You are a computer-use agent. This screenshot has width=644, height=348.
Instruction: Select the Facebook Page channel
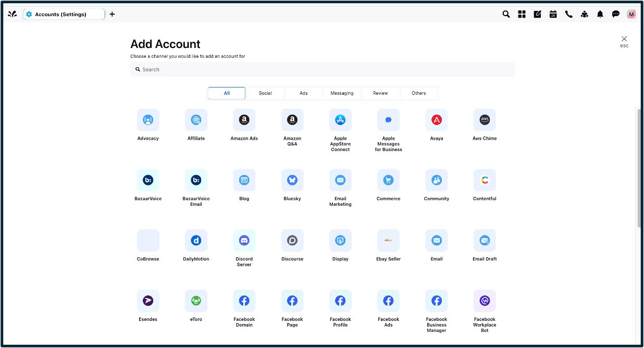[292, 301]
